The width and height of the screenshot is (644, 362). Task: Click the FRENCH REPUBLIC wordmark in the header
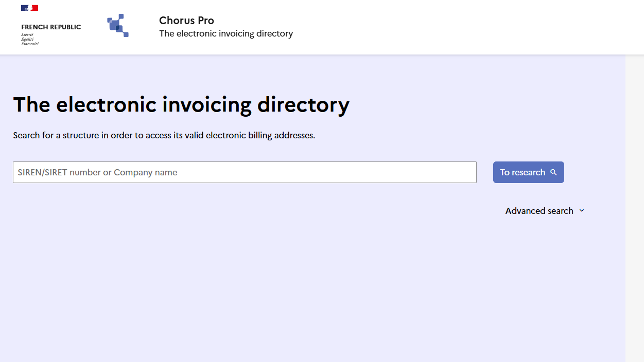[50, 27]
